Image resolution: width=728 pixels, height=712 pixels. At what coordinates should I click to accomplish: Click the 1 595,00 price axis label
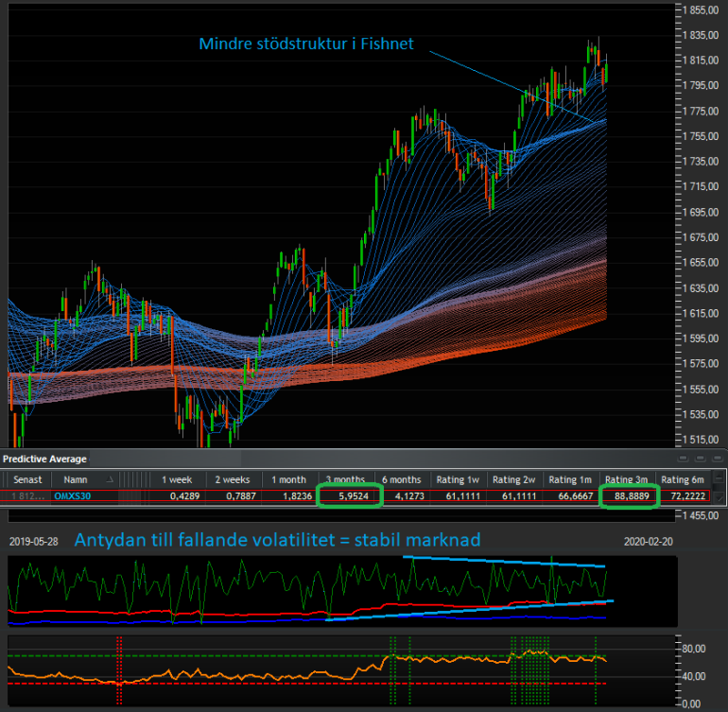(701, 339)
